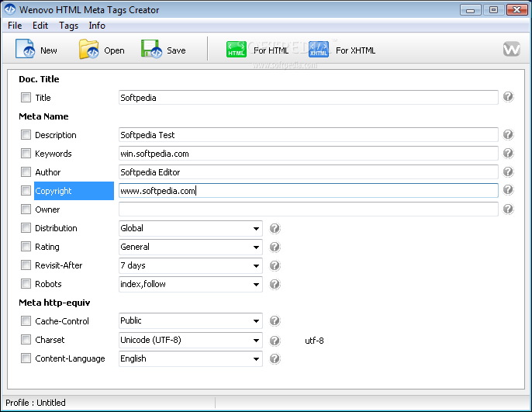Tick the Cache-Control checkbox
The height and width of the screenshot is (412, 532).
[x=26, y=320]
